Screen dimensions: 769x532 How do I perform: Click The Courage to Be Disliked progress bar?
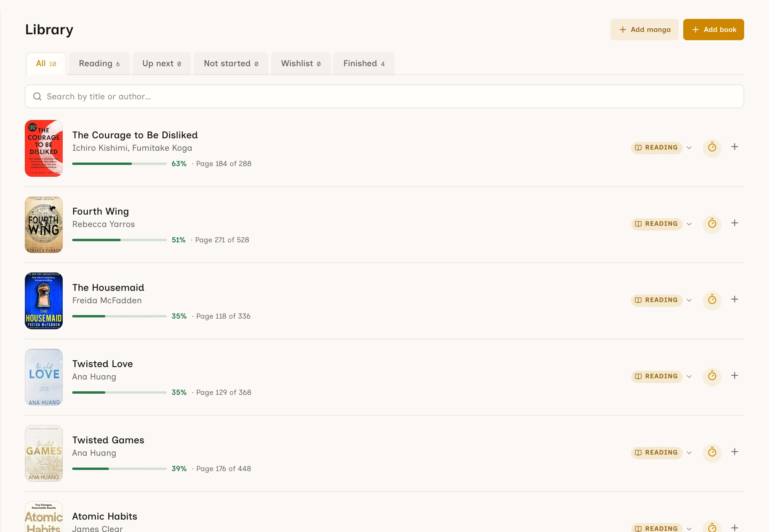click(x=119, y=164)
